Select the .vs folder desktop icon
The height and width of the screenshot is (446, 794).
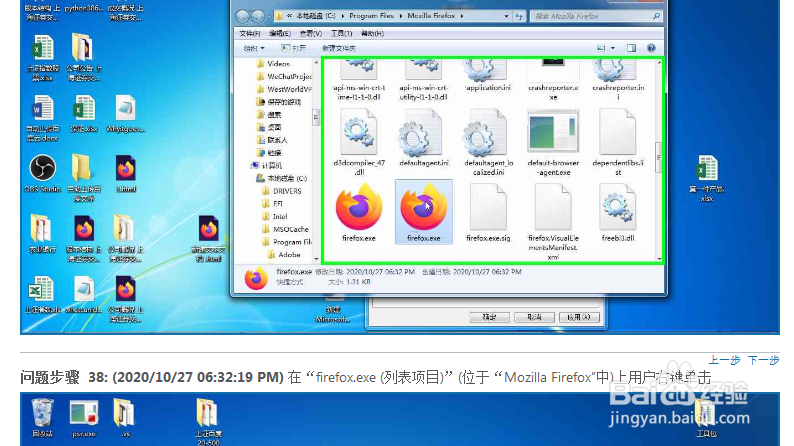click(x=125, y=418)
